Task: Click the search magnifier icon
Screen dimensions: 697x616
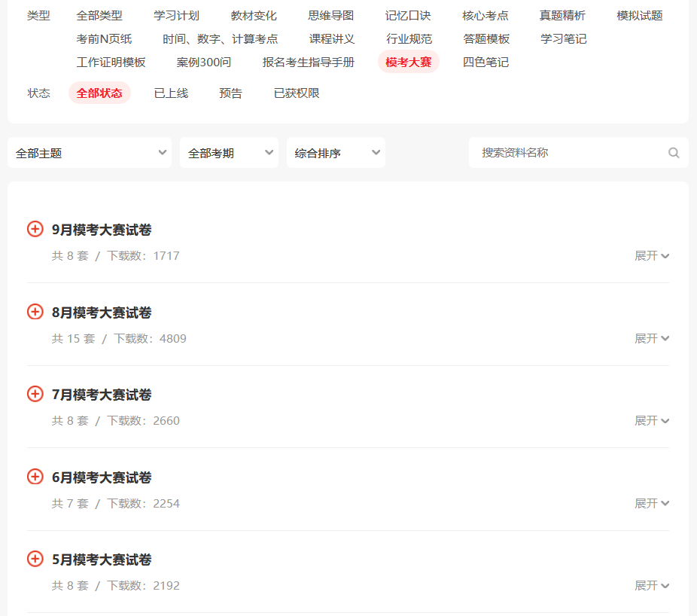Action: click(x=674, y=153)
